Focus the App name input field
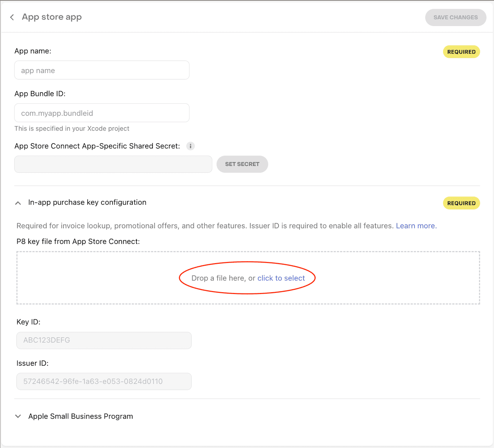This screenshot has width=494, height=448. 102,70
